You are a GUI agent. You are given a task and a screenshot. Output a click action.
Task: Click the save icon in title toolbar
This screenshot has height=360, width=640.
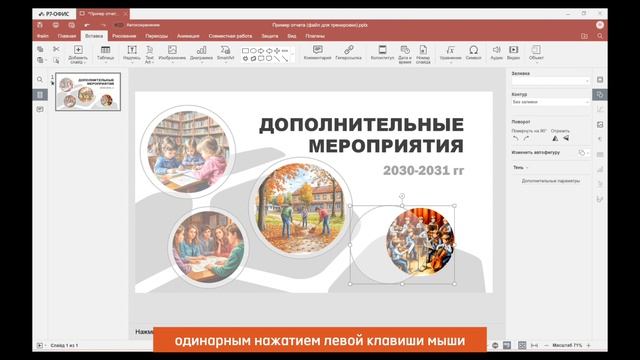coord(40,25)
